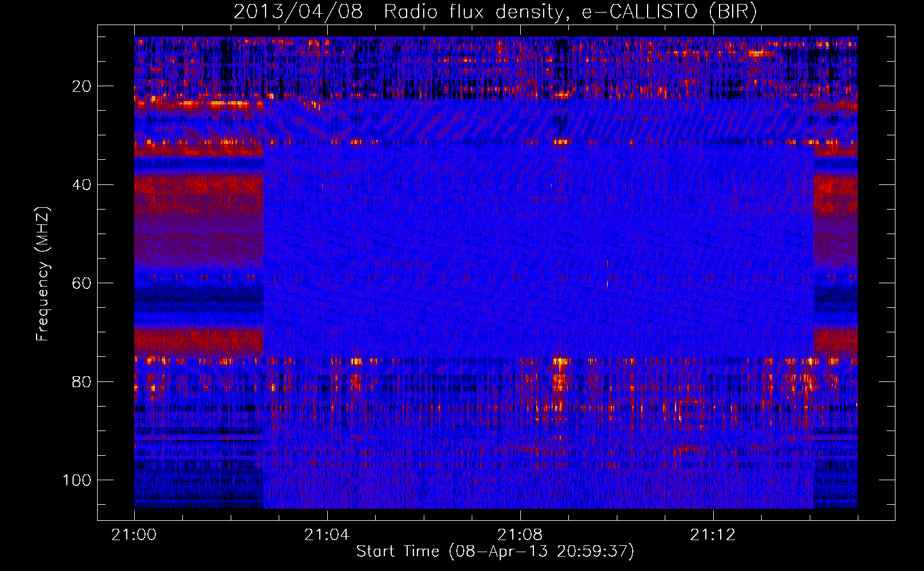Click the '21:08' time tick label
The image size is (924, 571).
pos(520,535)
